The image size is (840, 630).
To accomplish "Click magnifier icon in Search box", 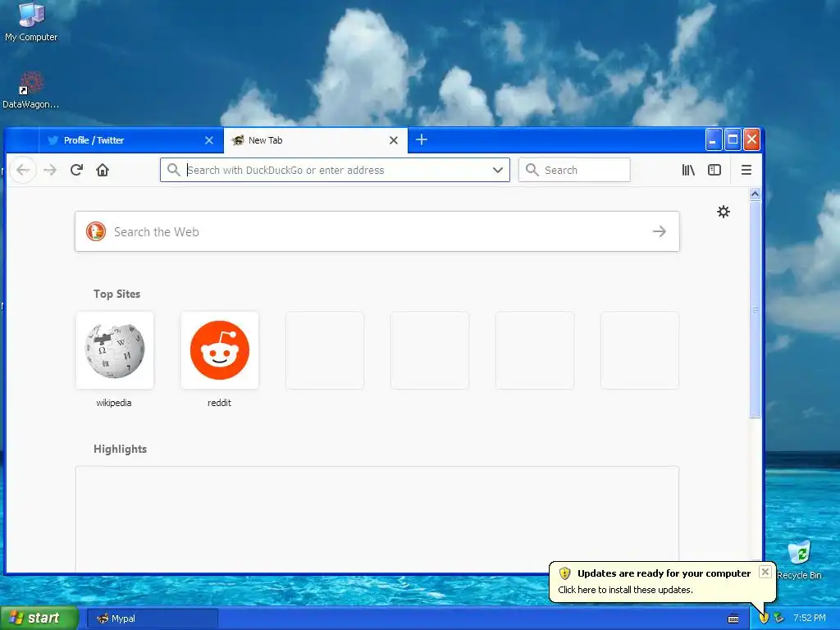I will click(532, 170).
